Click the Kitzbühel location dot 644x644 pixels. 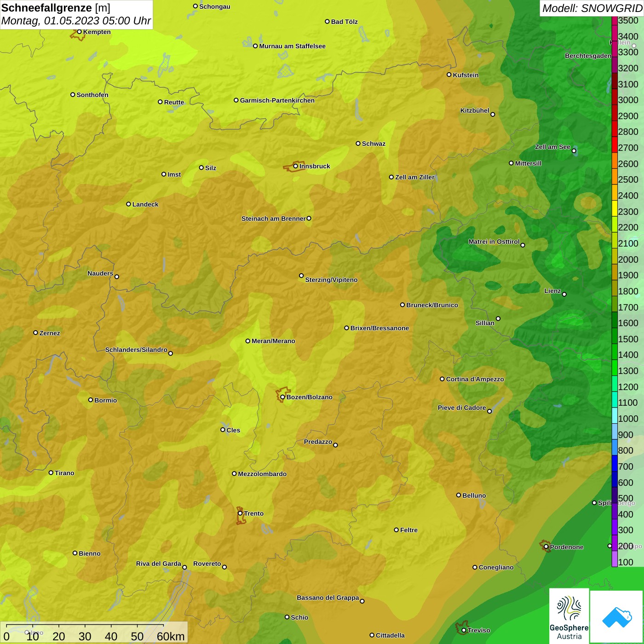(493, 115)
